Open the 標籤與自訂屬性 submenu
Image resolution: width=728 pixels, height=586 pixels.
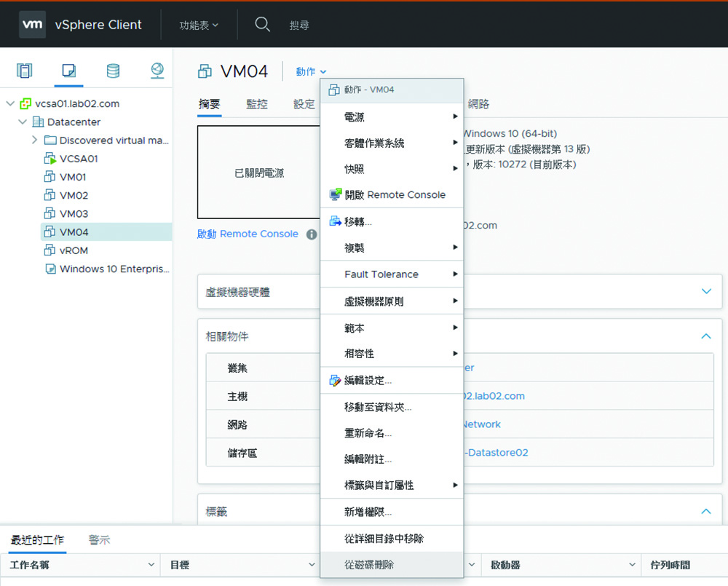tap(392, 486)
